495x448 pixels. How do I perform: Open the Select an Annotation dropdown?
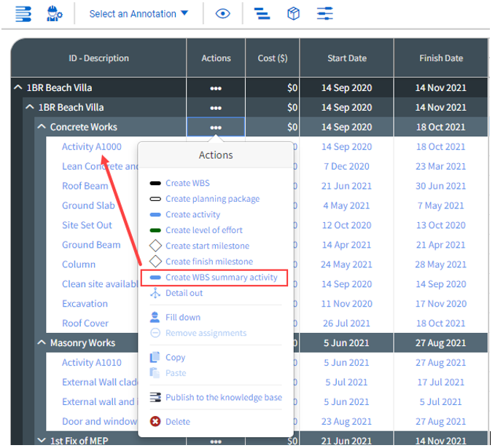[x=139, y=14]
